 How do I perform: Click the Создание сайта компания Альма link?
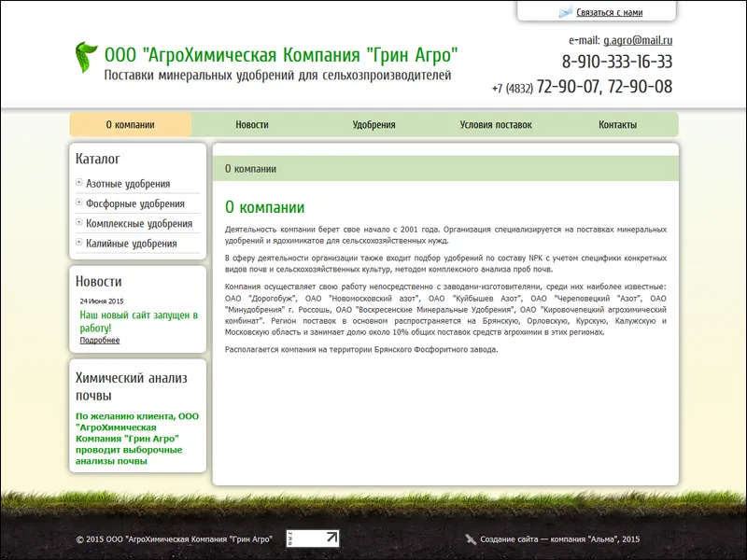[559, 539]
